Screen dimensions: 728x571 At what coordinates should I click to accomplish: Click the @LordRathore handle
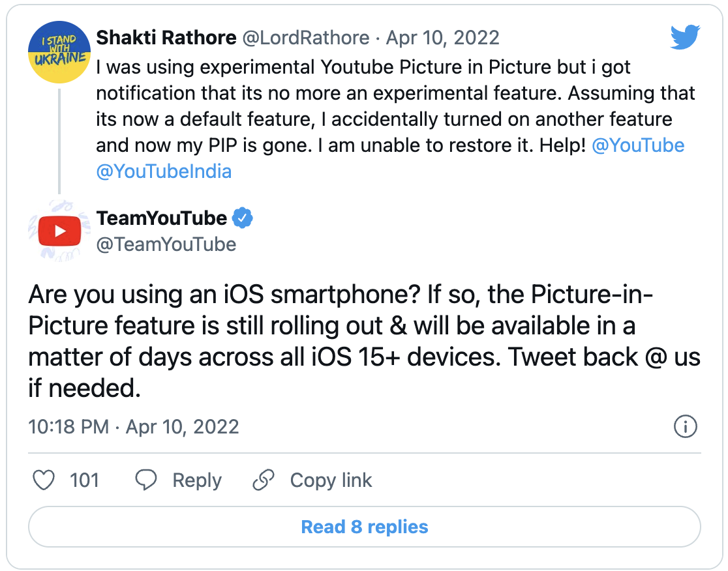pyautogui.click(x=305, y=37)
